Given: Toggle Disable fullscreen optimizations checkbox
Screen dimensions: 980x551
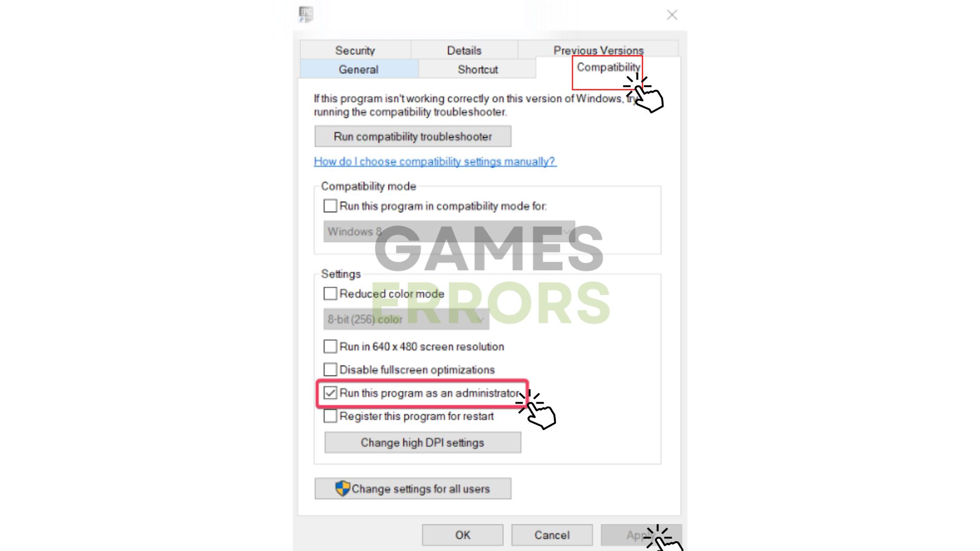Looking at the screenshot, I should (x=329, y=369).
